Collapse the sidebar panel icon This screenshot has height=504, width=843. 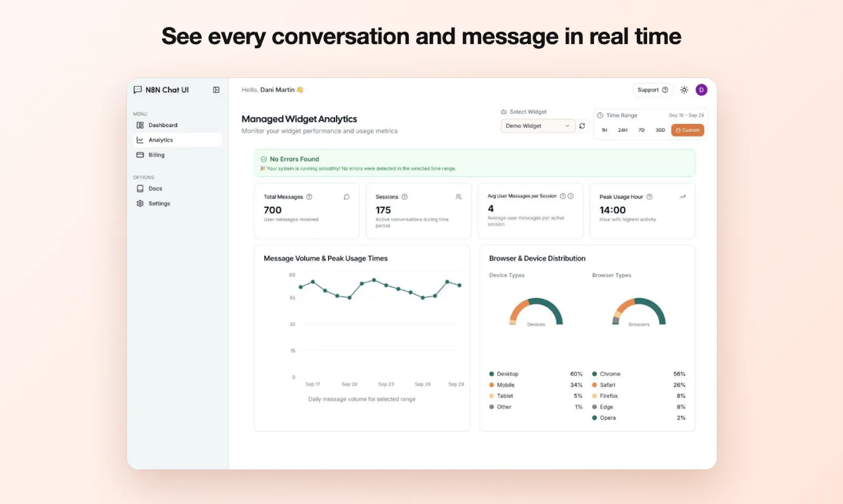click(216, 90)
